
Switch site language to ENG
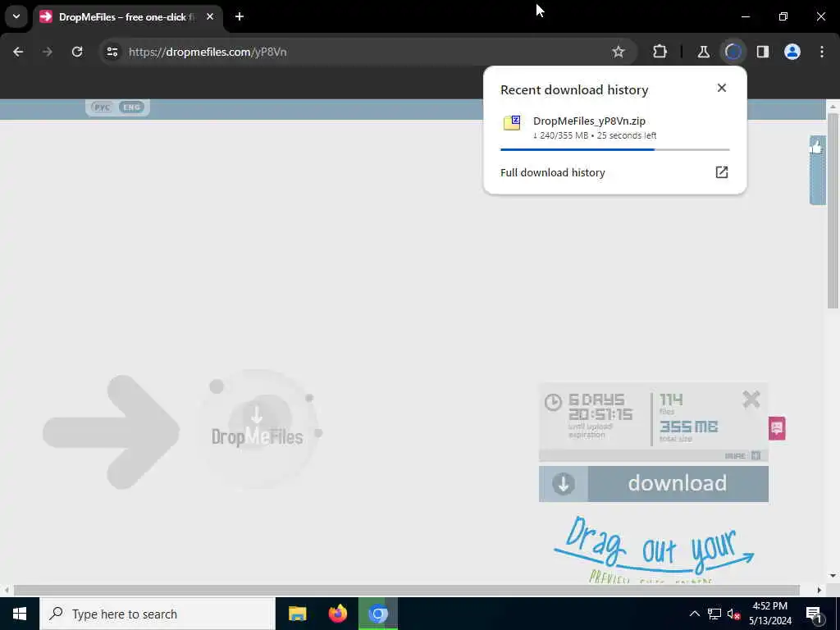tap(132, 107)
